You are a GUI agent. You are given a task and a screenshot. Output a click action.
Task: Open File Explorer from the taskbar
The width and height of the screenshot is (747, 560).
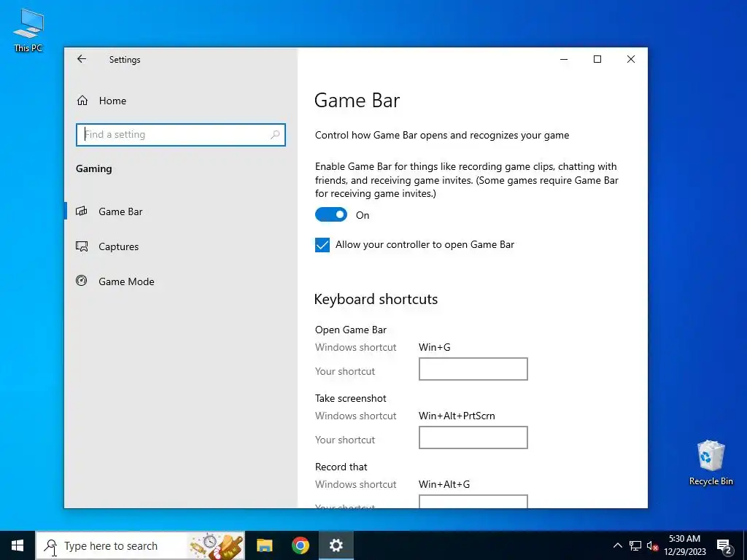pyautogui.click(x=264, y=545)
